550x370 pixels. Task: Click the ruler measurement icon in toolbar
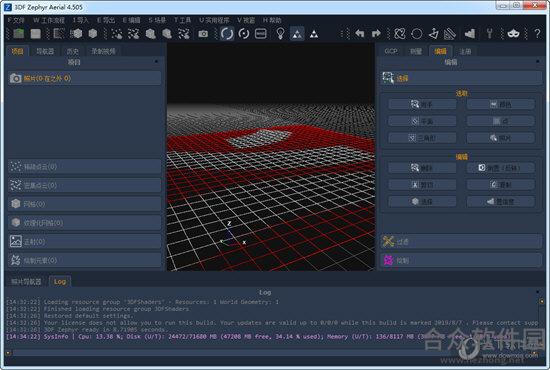pos(450,34)
